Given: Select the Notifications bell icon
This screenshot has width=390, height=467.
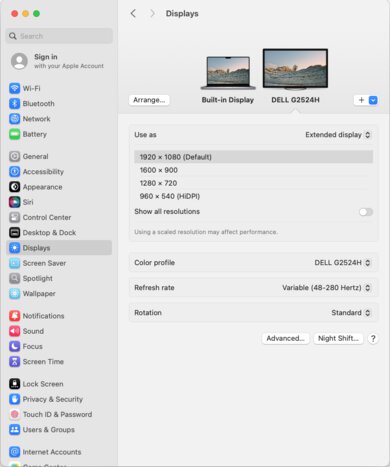Looking at the screenshot, I should pyautogui.click(x=15, y=316).
